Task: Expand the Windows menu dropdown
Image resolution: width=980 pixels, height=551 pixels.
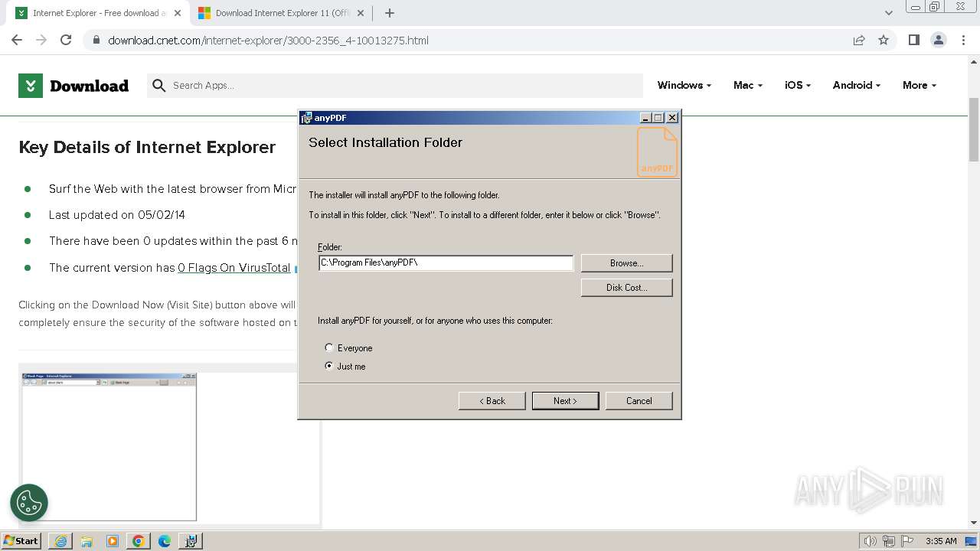Action: tap(684, 86)
